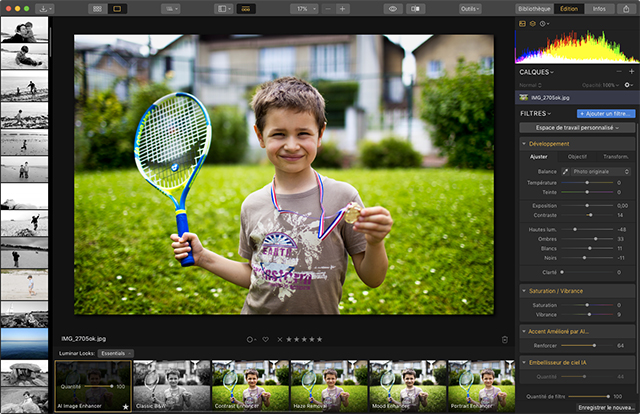Click the white balance eyedropper icon

[x=564, y=171]
